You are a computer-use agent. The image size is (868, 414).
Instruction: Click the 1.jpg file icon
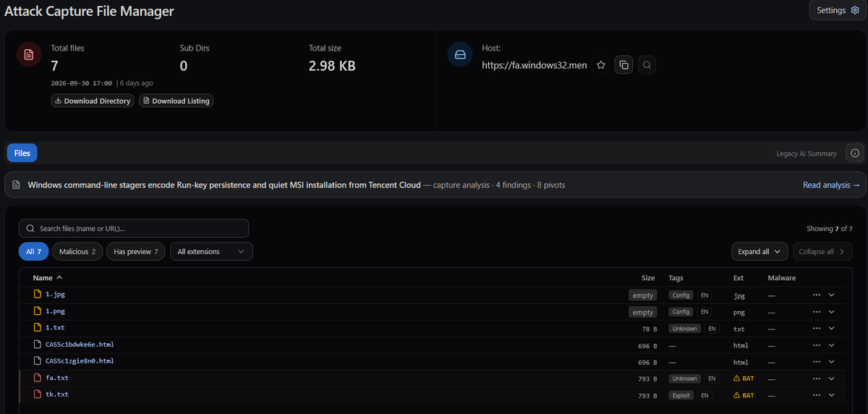(x=38, y=294)
